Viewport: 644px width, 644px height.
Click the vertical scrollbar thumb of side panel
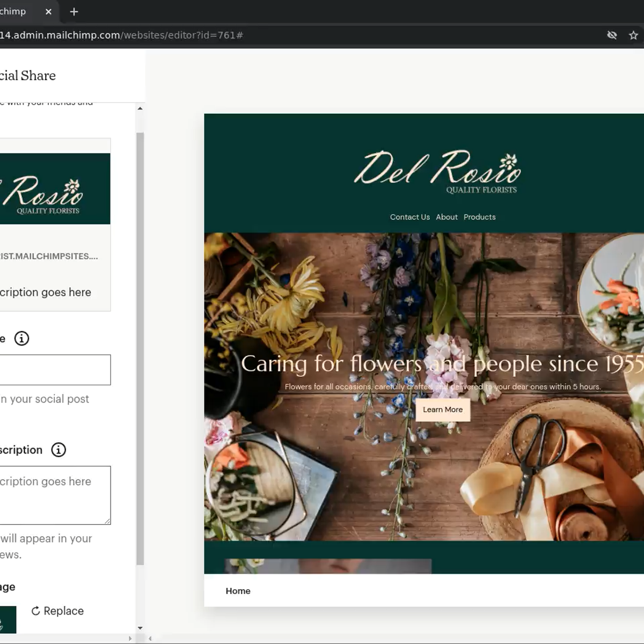(140, 349)
